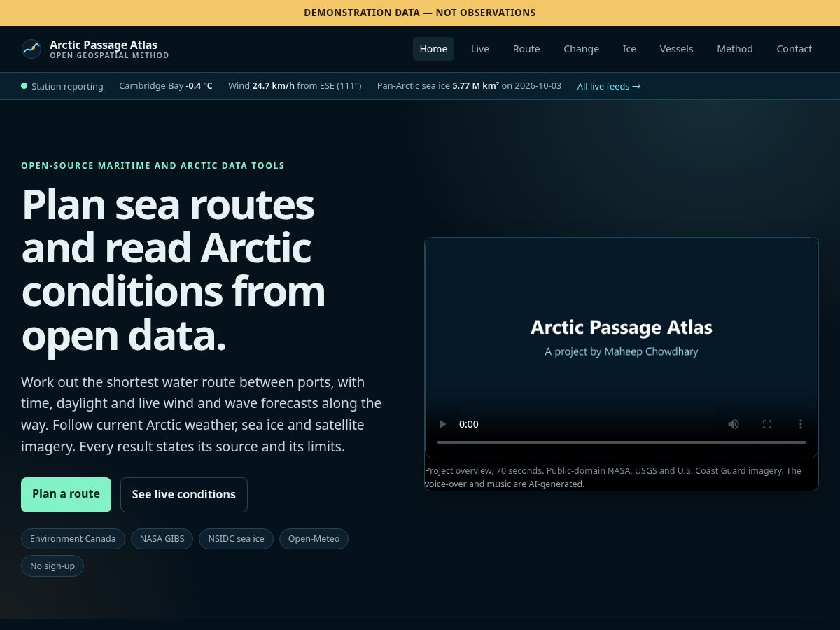This screenshot has width=840, height=630.
Task: Click the 'Project overview, 70 seconds' caption
Action: point(612,477)
